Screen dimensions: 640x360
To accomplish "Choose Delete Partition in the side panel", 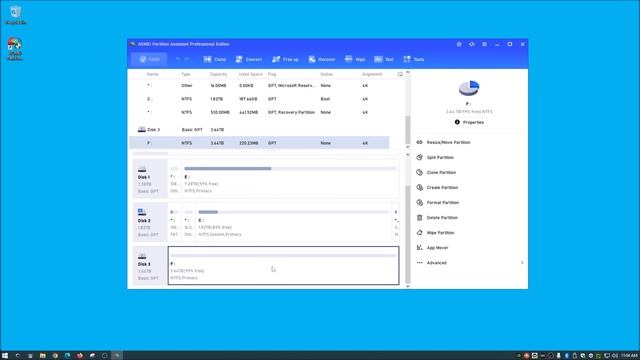I will tap(437, 218).
